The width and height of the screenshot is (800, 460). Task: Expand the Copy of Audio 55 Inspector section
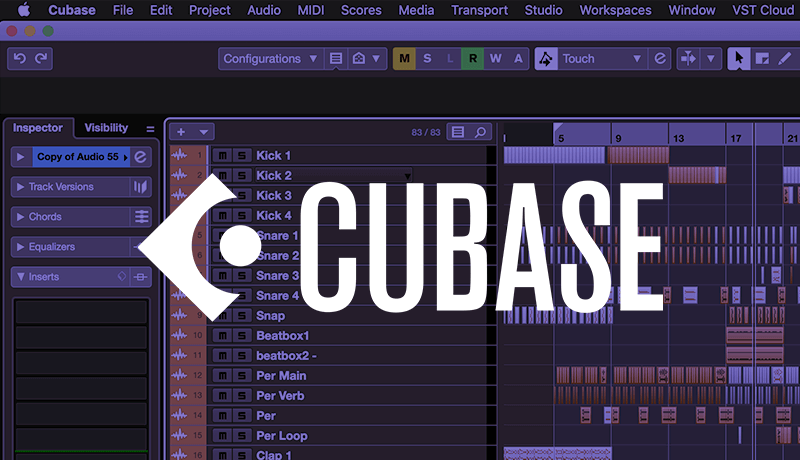tap(20, 157)
